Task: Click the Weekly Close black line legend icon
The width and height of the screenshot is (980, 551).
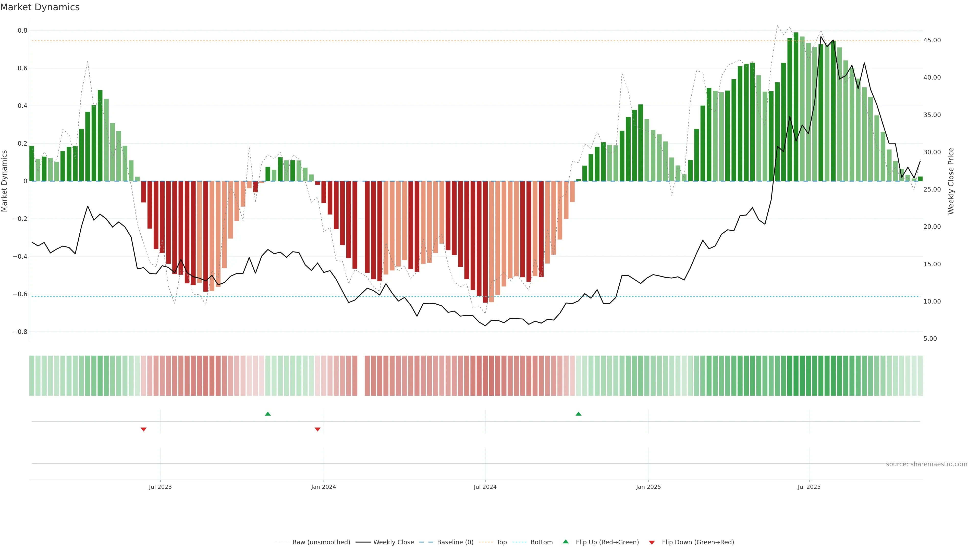Action: pos(363,542)
